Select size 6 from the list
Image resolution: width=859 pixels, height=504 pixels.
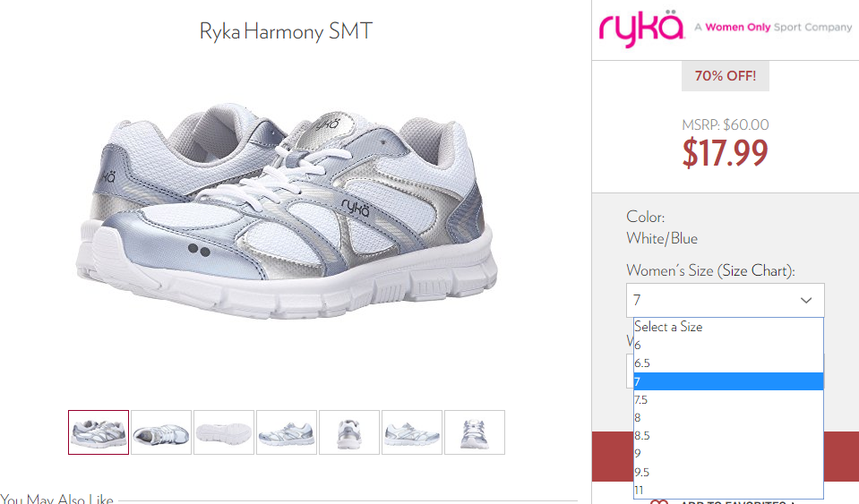coord(728,346)
